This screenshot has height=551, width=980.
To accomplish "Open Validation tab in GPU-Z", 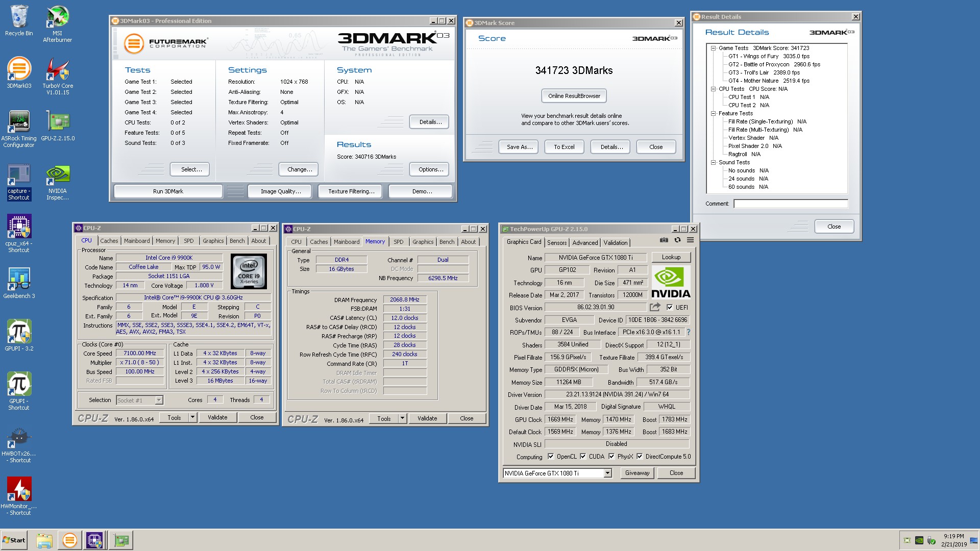I will point(616,243).
